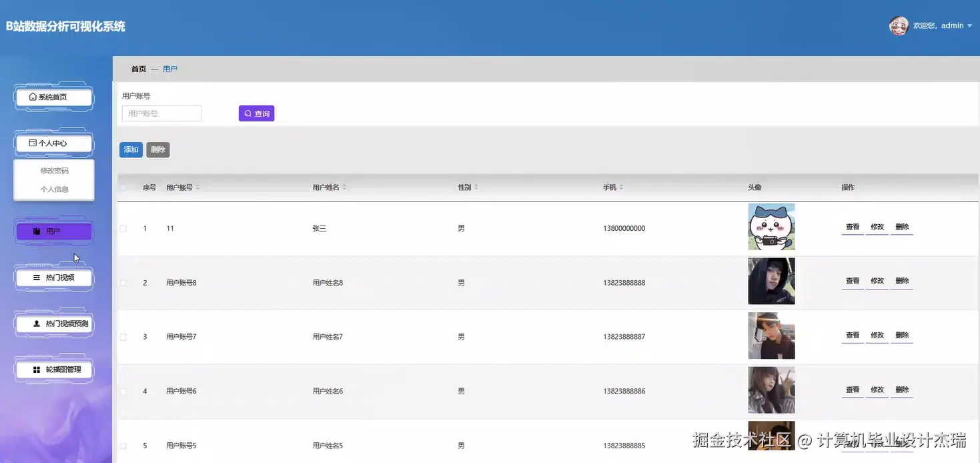980x463 pixels.
Task: Check the checkbox for row 用户账号8
Action: (x=123, y=283)
